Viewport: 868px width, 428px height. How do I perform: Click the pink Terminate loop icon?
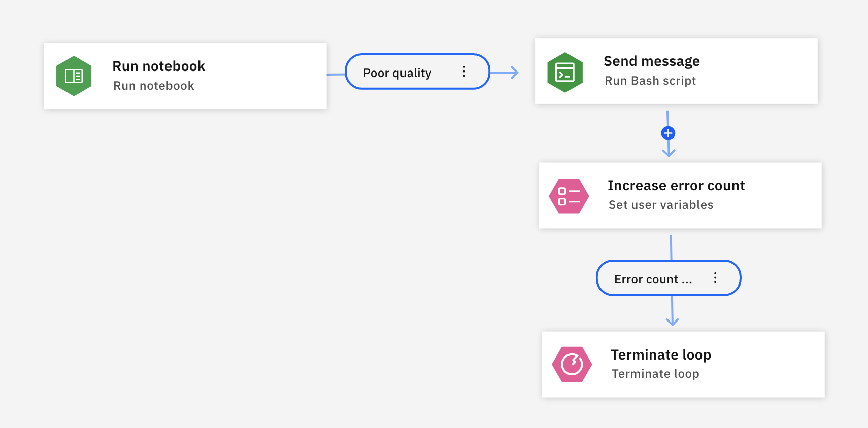coord(572,364)
